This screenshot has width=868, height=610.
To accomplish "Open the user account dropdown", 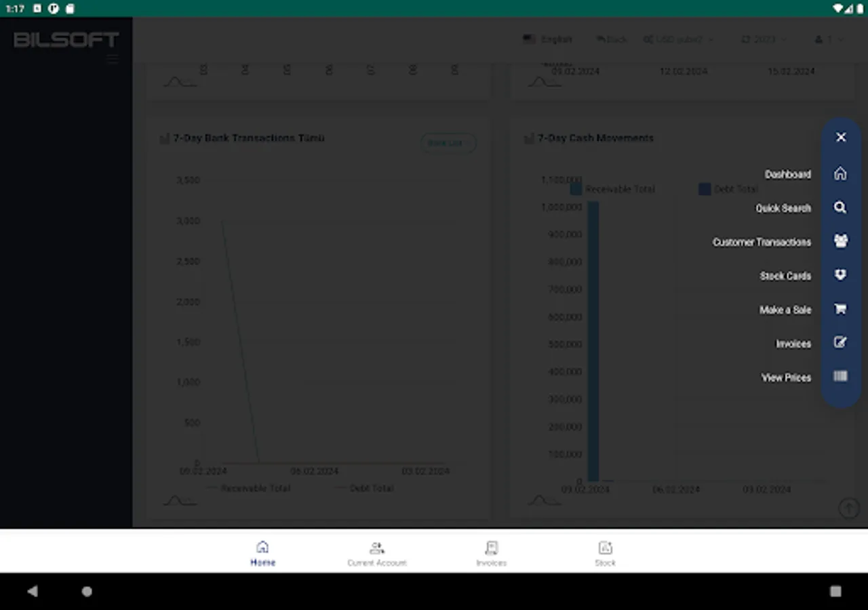I will tap(827, 39).
